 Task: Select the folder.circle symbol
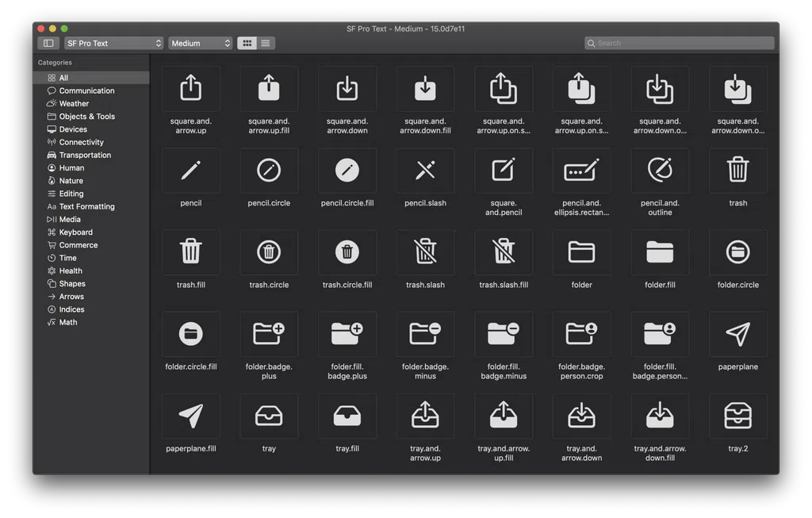(x=738, y=252)
